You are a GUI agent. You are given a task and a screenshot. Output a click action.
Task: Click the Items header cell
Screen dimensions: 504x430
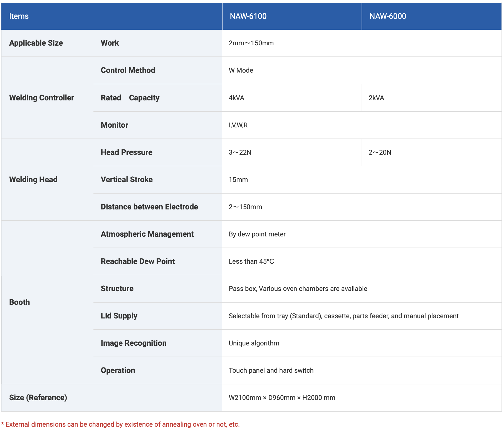point(19,16)
